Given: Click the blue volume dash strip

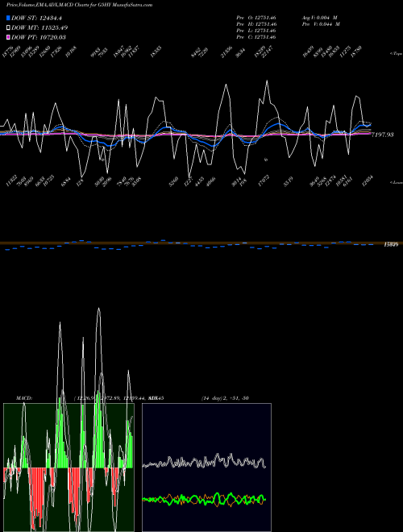Looking at the screenshot, I should [x=190, y=245].
